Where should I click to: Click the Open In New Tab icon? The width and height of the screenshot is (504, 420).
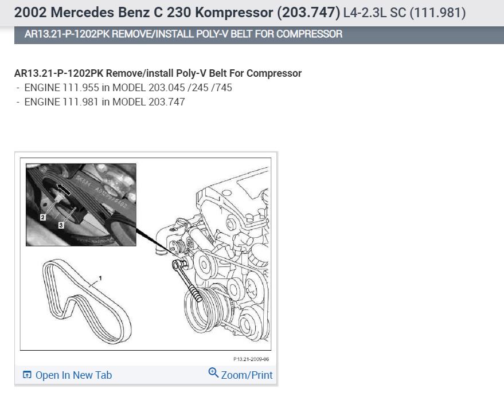27,375
